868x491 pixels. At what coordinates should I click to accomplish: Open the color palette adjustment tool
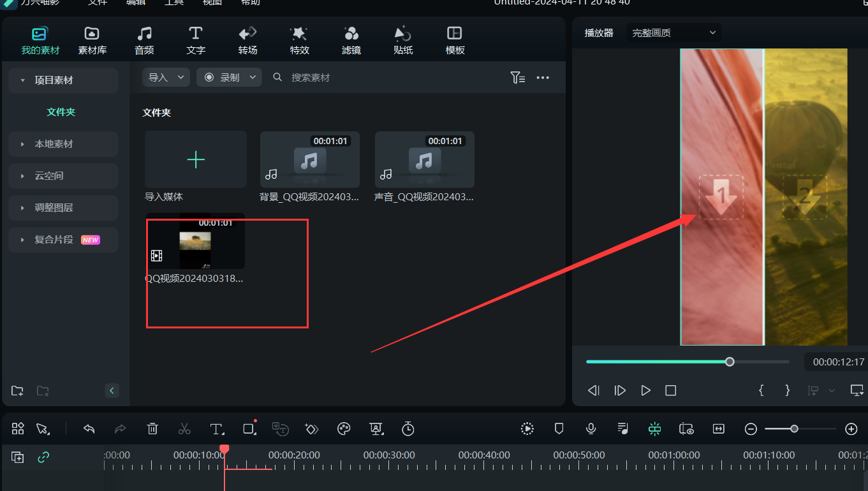[344, 429]
